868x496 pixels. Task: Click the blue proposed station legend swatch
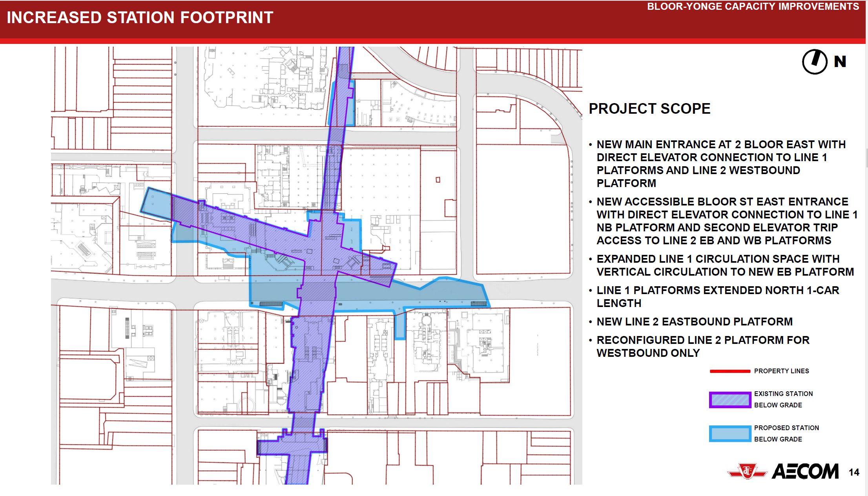pos(730,434)
